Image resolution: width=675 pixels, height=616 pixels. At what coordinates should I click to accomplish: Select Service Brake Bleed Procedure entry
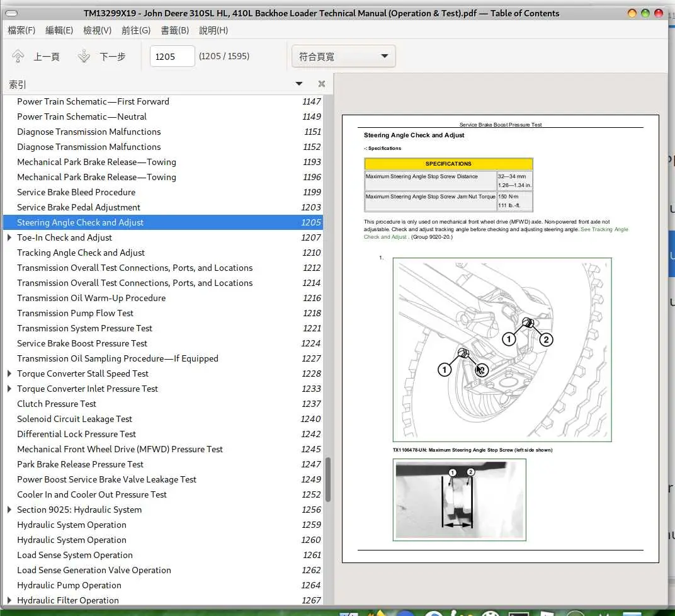(162, 192)
